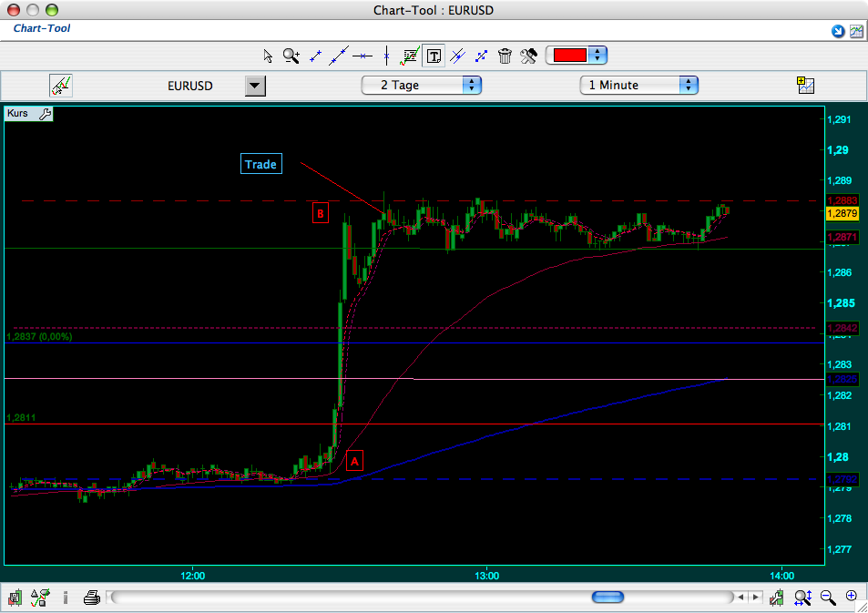
Task: Click the 1,2883 price level tag
Action: point(842,200)
